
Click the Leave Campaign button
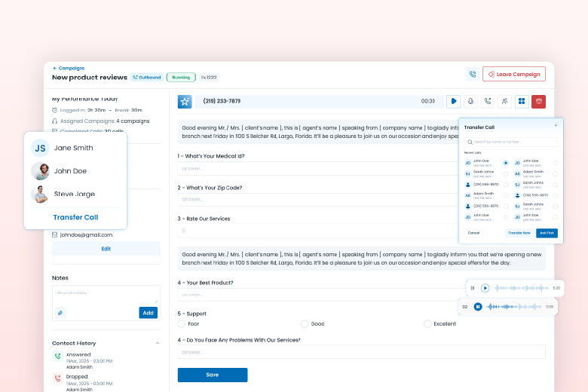[x=513, y=74]
